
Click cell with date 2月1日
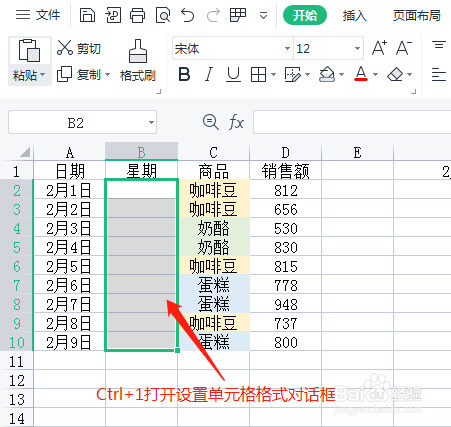pyautogui.click(x=69, y=190)
